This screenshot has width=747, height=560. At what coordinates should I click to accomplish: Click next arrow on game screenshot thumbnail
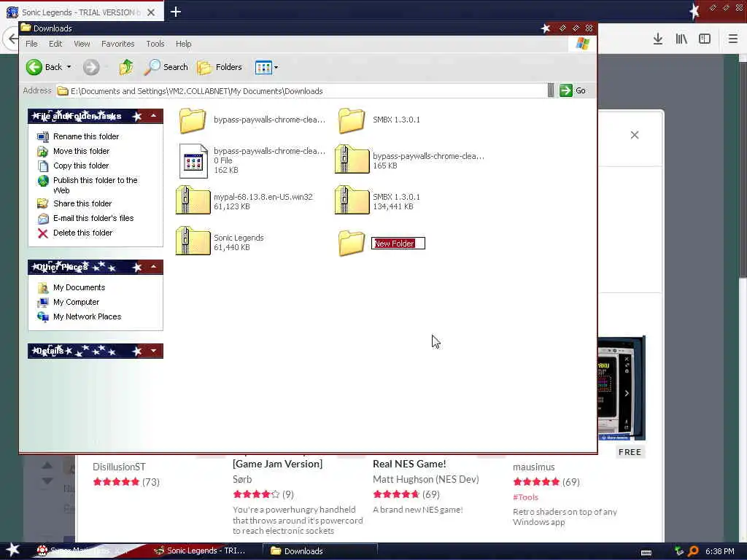[x=627, y=393]
